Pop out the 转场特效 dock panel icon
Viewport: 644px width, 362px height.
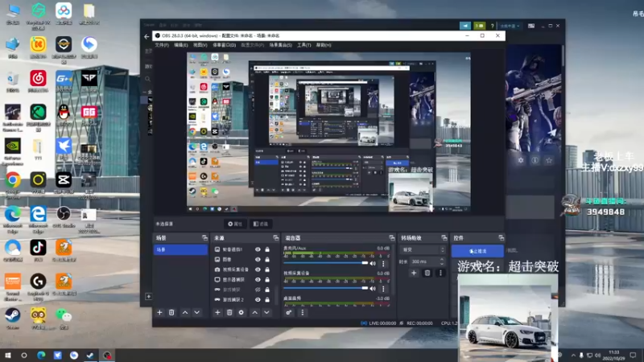tap(444, 238)
